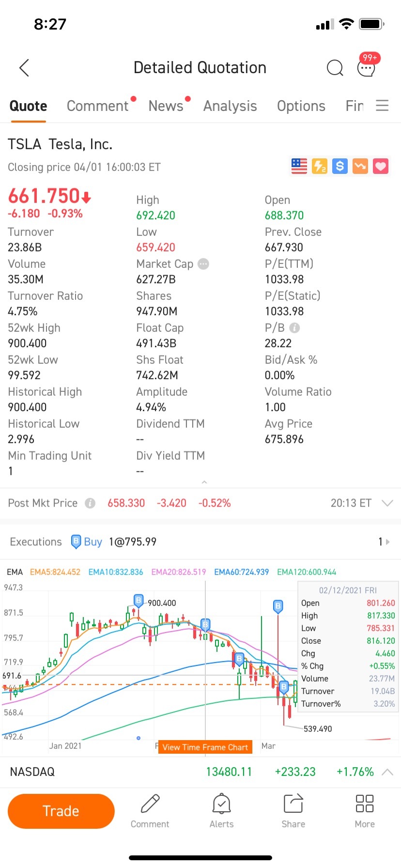The width and height of the screenshot is (401, 868).
Task: Tap Share icon in bottom bar
Action: (293, 810)
